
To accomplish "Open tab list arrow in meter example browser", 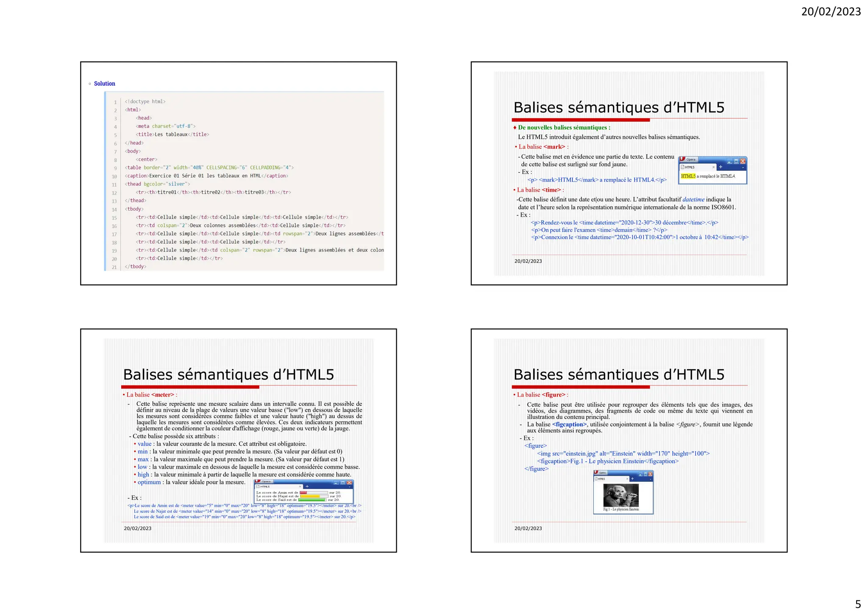I will tap(350, 487).
